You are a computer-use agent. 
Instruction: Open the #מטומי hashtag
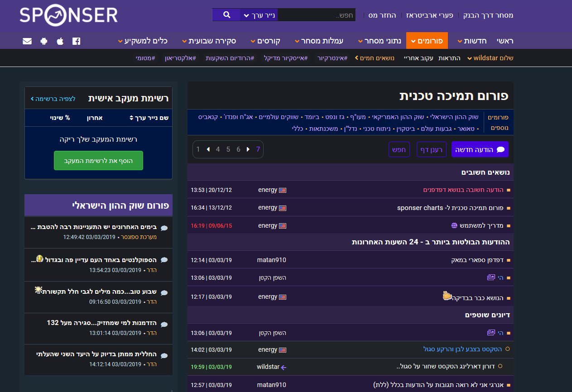point(145,58)
